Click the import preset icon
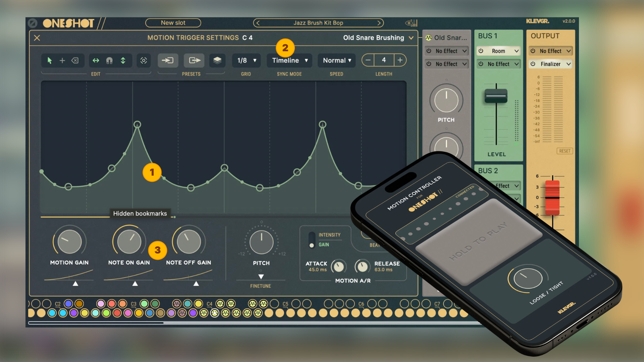 (168, 60)
